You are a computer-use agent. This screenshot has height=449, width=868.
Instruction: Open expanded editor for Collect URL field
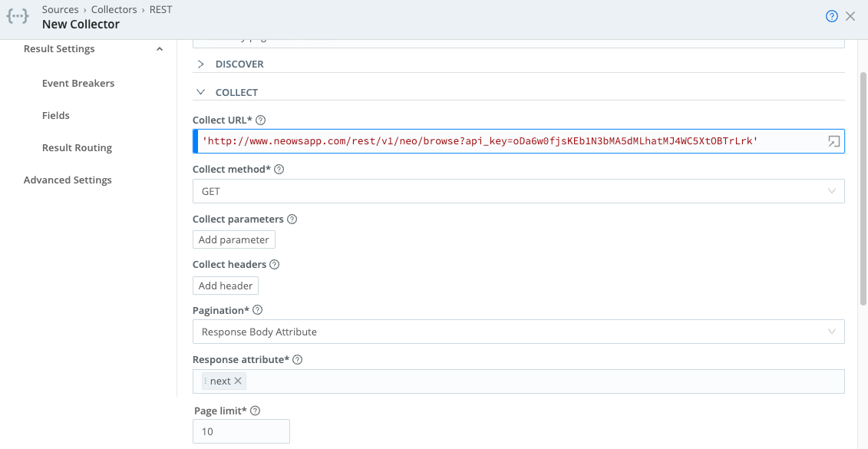click(833, 140)
